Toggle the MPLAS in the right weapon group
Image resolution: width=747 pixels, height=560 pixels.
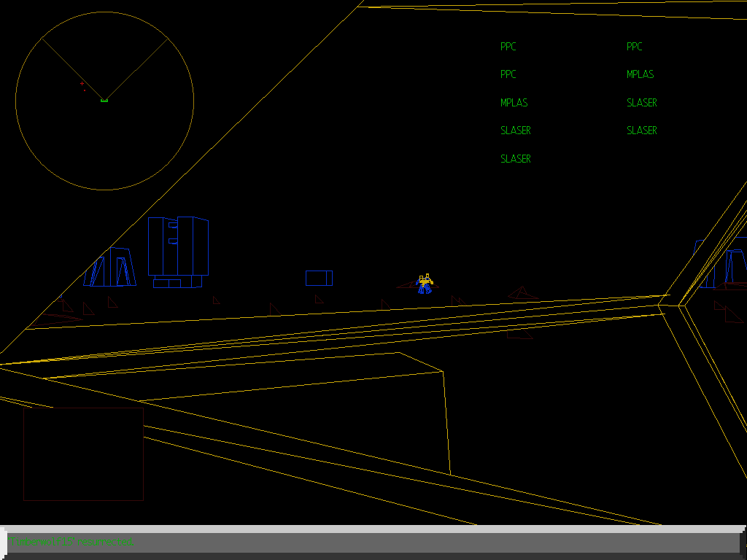point(640,74)
